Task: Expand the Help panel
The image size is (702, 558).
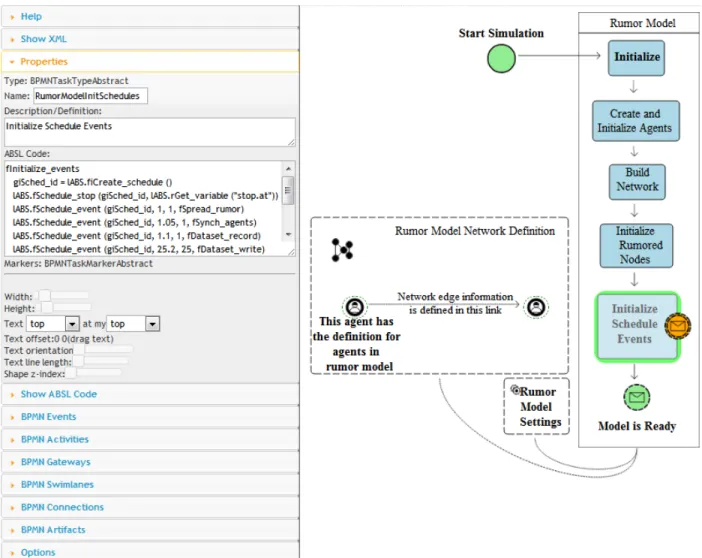Action: 150,17
